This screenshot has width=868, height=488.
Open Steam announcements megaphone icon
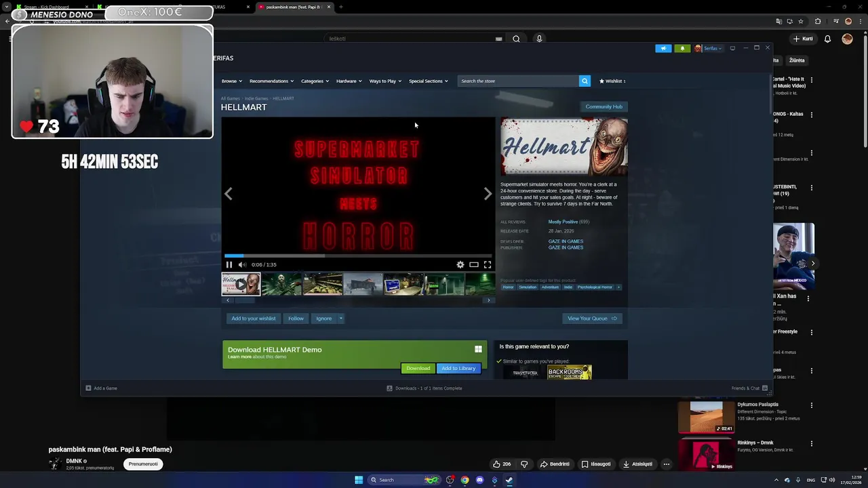pos(663,48)
